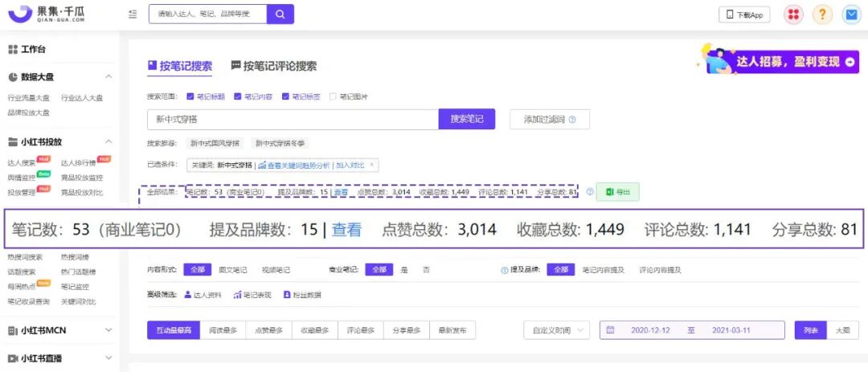
Task: Open the orange help question mark icon
Action: point(823,15)
